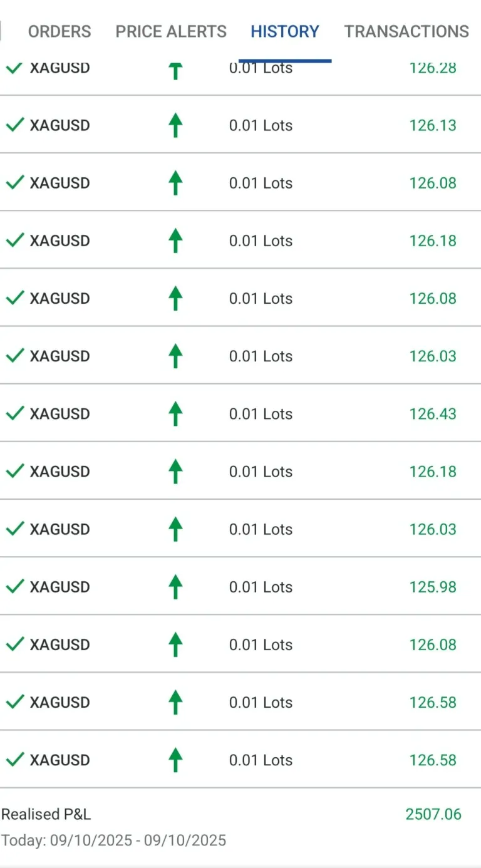Click the up arrow in the 126.28 row
Viewport: 481px width, 868px height.
tap(175, 70)
